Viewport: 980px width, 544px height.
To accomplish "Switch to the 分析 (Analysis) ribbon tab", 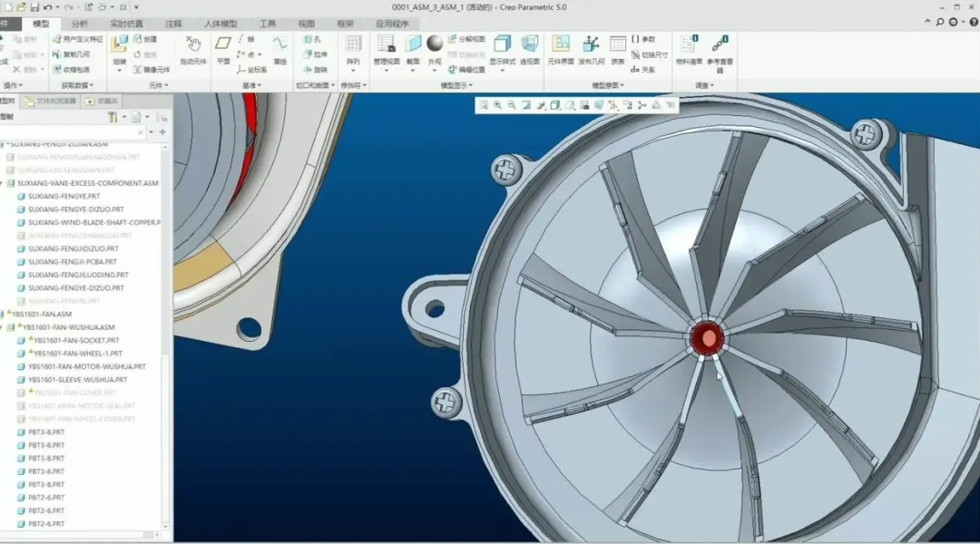I will point(80,24).
